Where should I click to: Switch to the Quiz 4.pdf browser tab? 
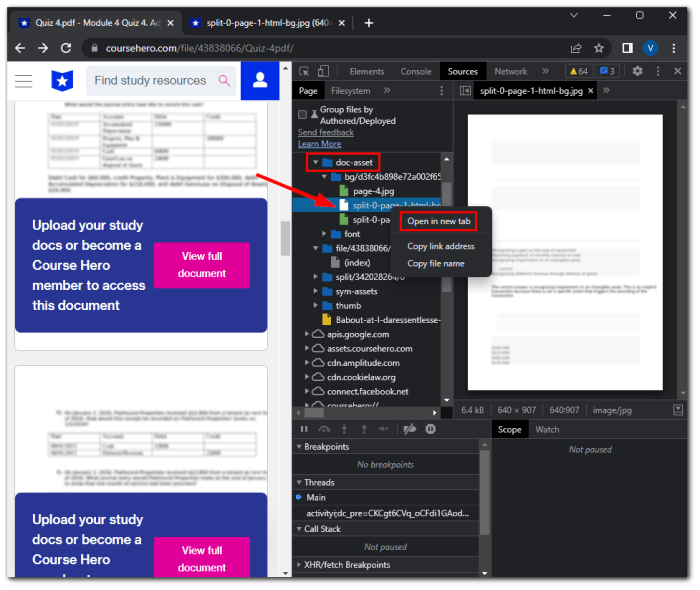tap(97, 23)
